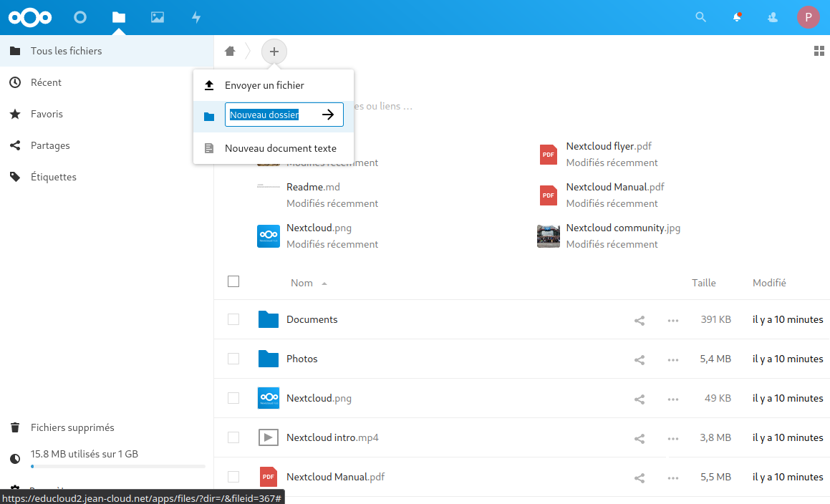Expand the user avatar menu
The width and height of the screenshot is (830, 504).
809,17
